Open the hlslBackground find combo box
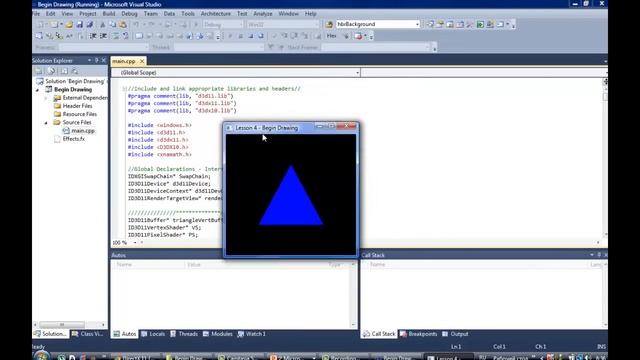The height and width of the screenshot is (360, 640). (x=378, y=24)
